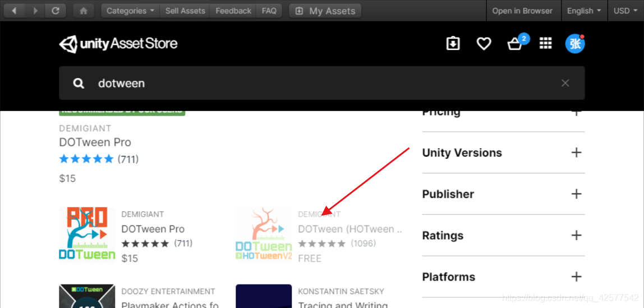Expand the Unity Versions filter
This screenshot has height=308, width=644.
coord(503,153)
